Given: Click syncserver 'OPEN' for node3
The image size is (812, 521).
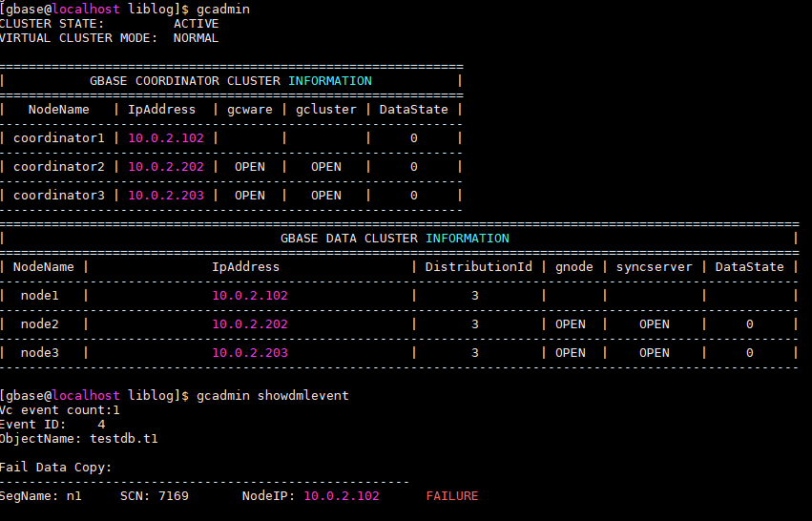Looking at the screenshot, I should pyautogui.click(x=654, y=353).
